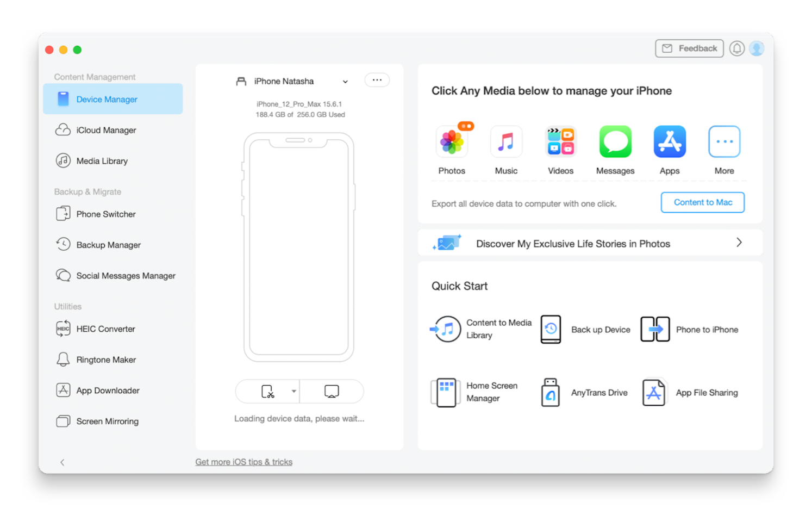The width and height of the screenshot is (812, 520).
Task: Click the Feedback button
Action: (689, 48)
